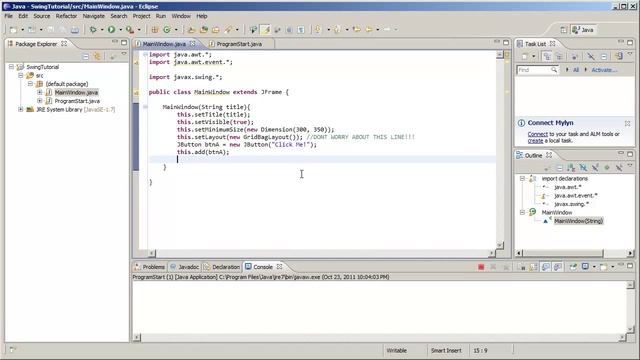Collapse the SwingTutorial project node
Screen dimensions: 640x360
point(11,67)
